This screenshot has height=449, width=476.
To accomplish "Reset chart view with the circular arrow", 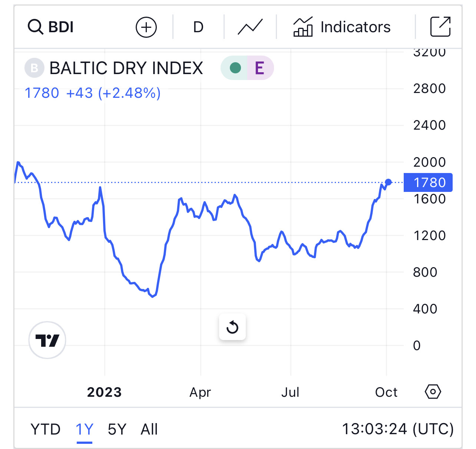I will [x=232, y=327].
